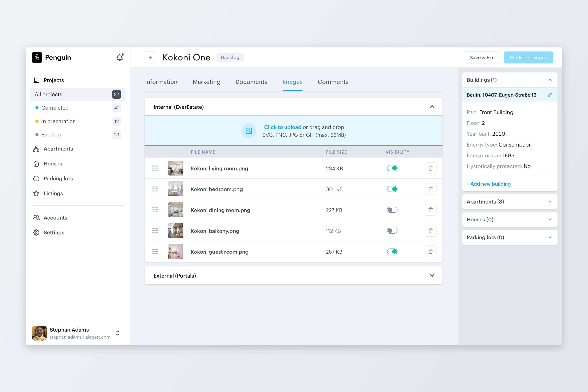Click the Listings star icon
Viewport: 588px width, 392px height.
coord(36,193)
